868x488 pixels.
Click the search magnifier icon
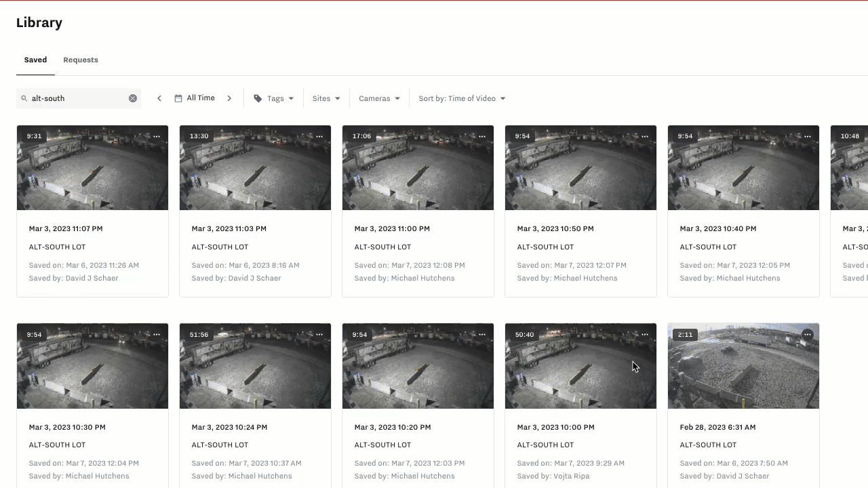(x=24, y=98)
